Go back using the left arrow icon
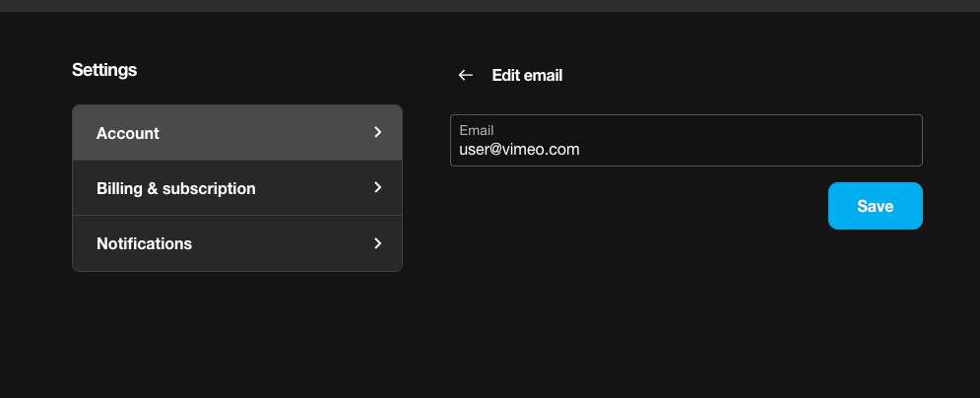Image resolution: width=980 pixels, height=398 pixels. [x=465, y=75]
